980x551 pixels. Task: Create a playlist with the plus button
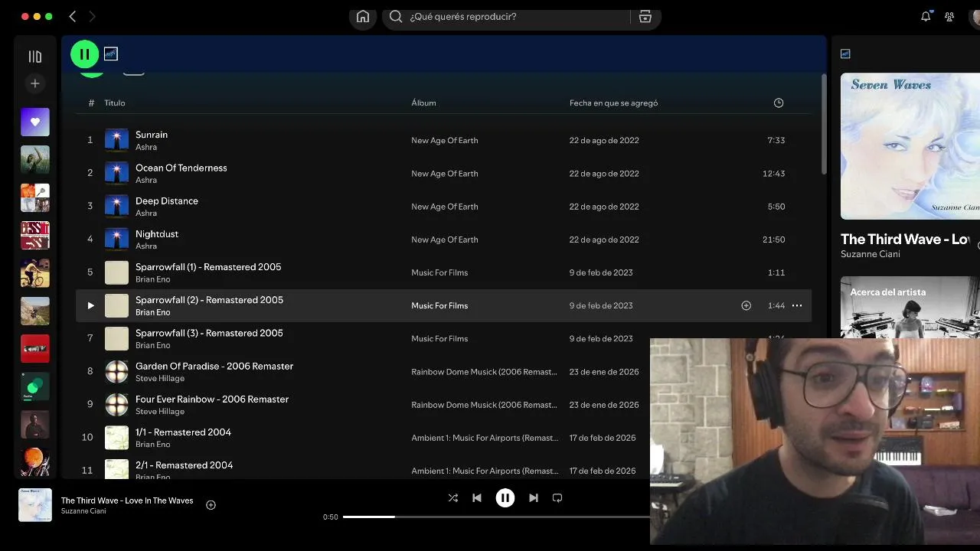34,83
